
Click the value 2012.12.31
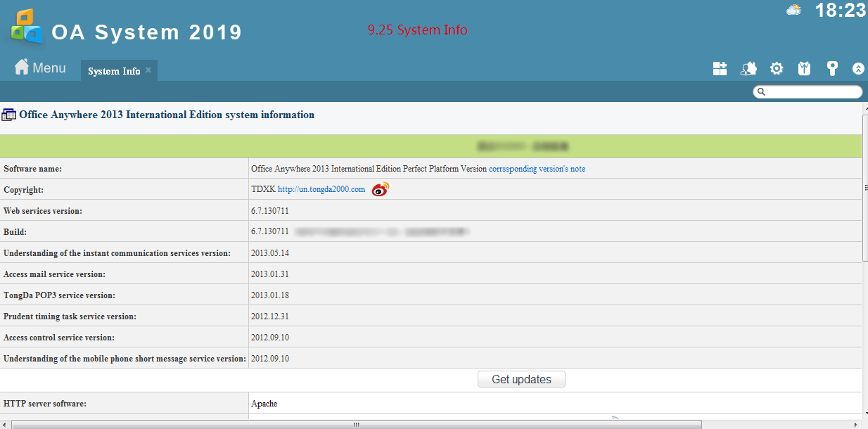270,316
